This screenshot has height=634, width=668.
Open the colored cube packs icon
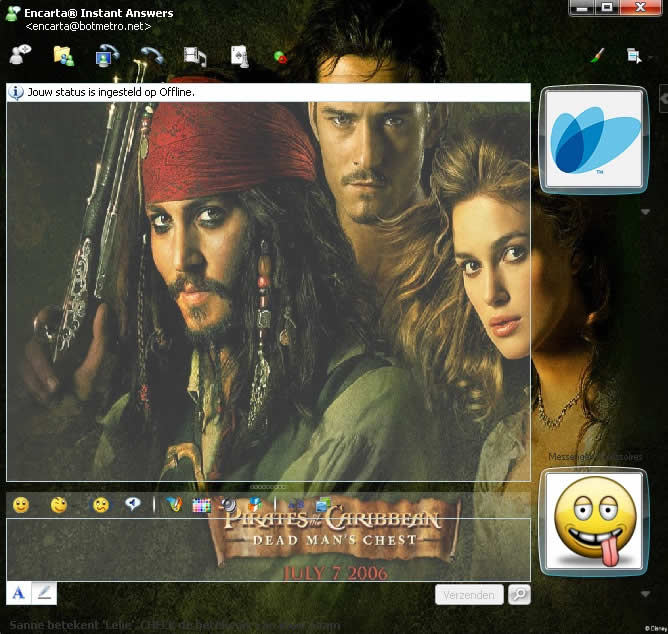[x=255, y=504]
